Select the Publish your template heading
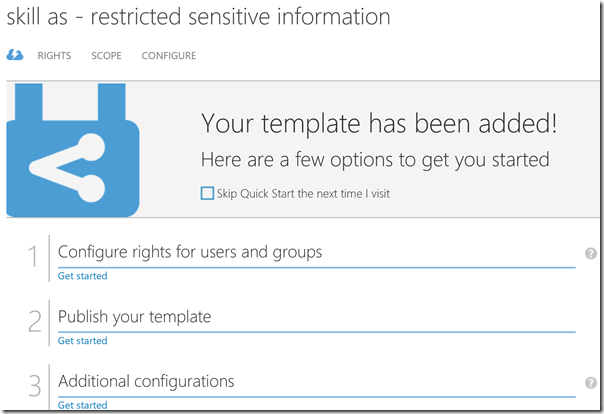 click(135, 317)
